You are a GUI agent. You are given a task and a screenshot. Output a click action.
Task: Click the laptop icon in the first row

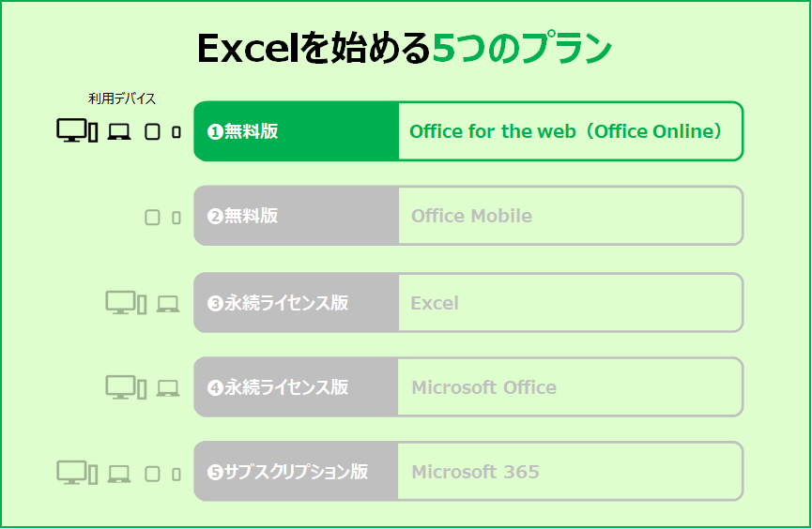click(119, 132)
